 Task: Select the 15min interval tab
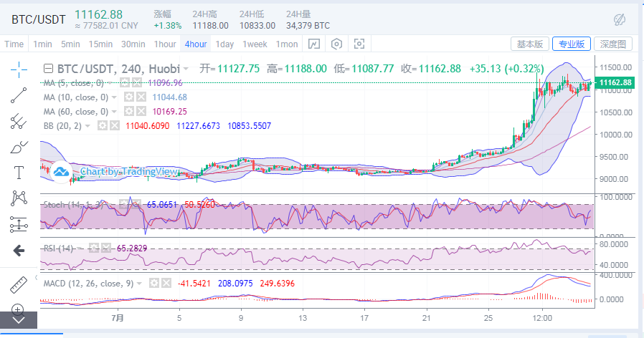100,44
